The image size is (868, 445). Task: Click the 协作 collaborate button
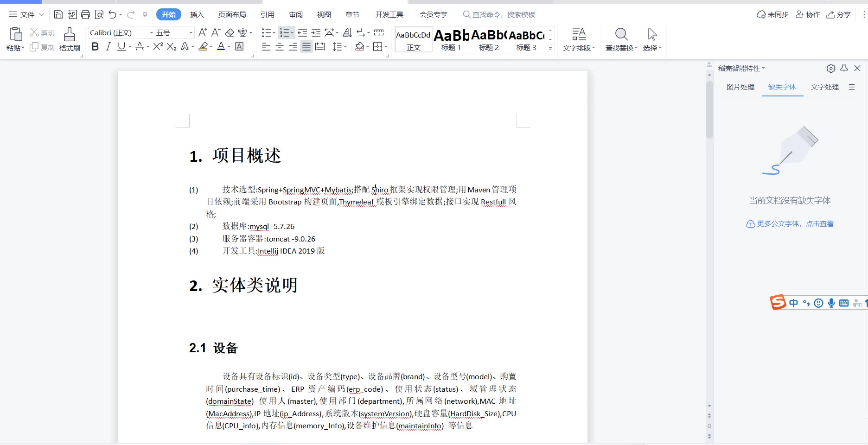click(808, 14)
